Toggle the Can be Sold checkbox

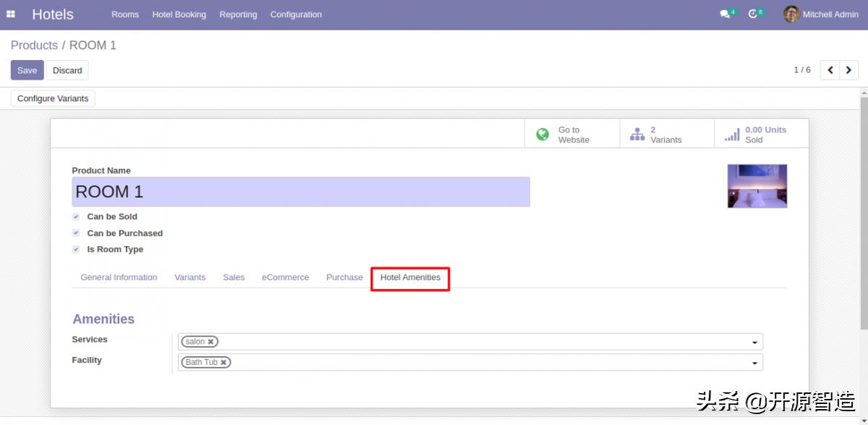coord(76,217)
